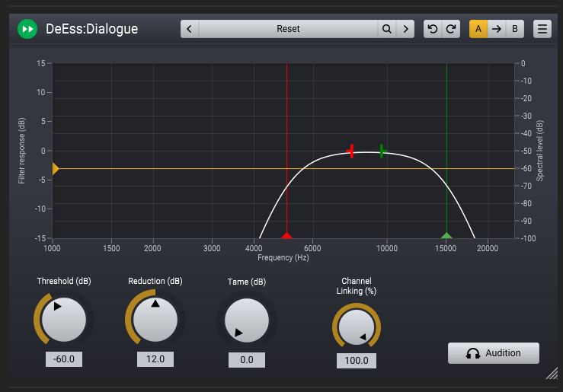This screenshot has width=563, height=392.
Task: Open the Reset preset name dropdown
Action: click(x=288, y=29)
